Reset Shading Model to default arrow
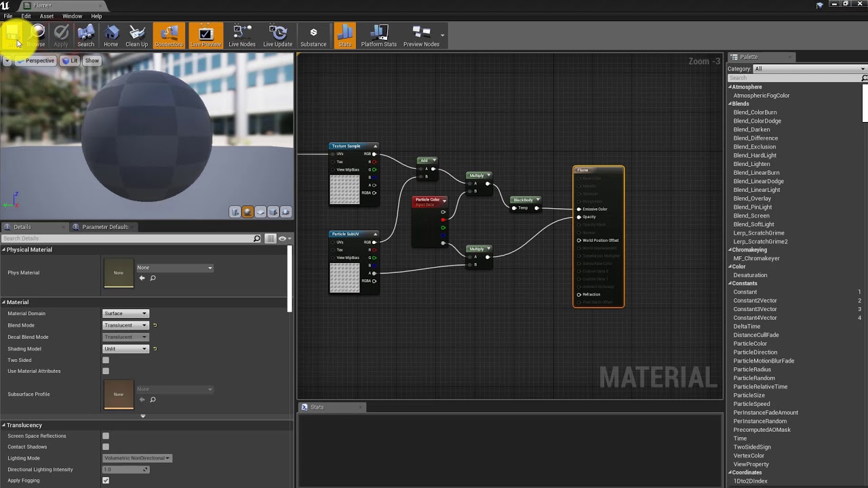 coord(155,349)
